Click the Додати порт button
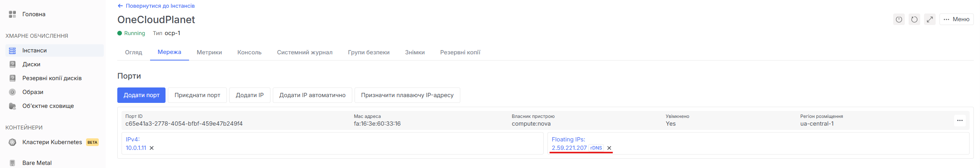Viewport: 980px width, 168px height. 141,95
